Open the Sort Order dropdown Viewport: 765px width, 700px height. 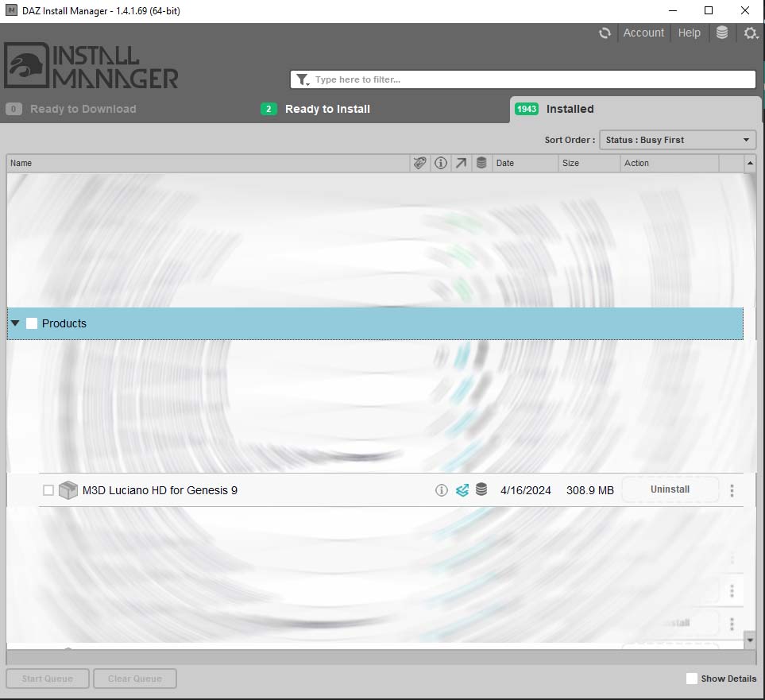click(x=677, y=140)
